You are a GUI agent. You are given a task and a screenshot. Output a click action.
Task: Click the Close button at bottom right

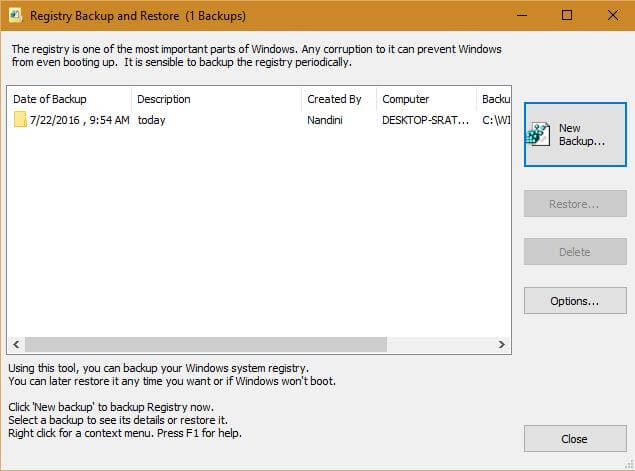pos(575,439)
